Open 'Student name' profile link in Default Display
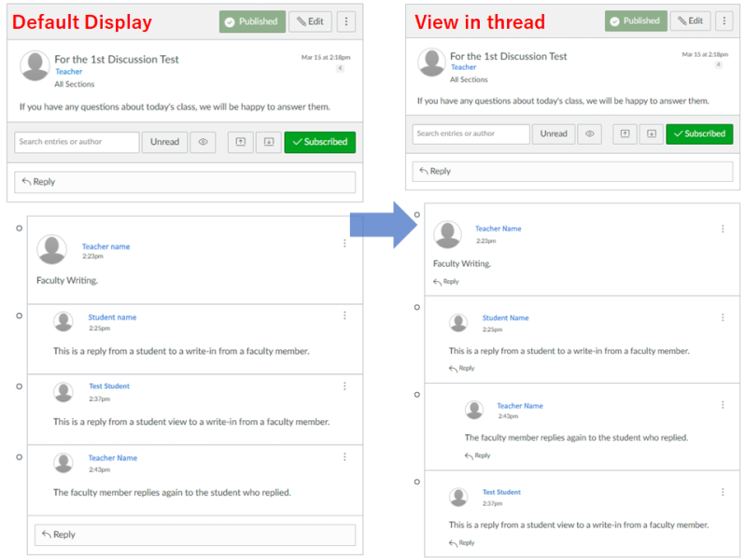Viewport: 745px width, 560px height. pyautogui.click(x=112, y=317)
